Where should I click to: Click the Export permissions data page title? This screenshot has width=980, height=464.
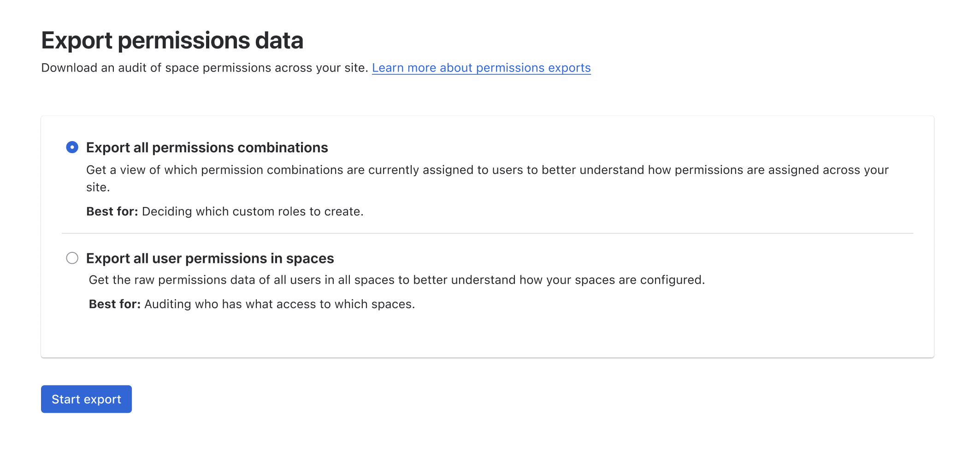pyautogui.click(x=172, y=41)
